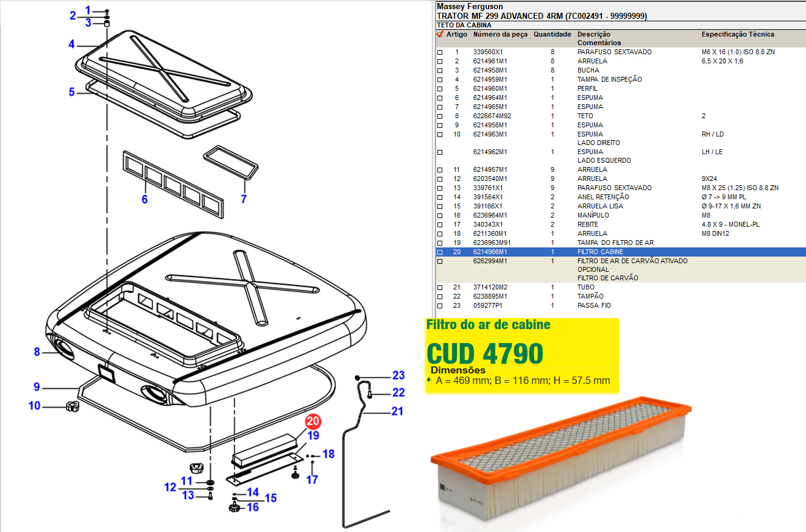Select checkbox for item 23 Passa Fio
The height and width of the screenshot is (532, 806).
coord(440,306)
